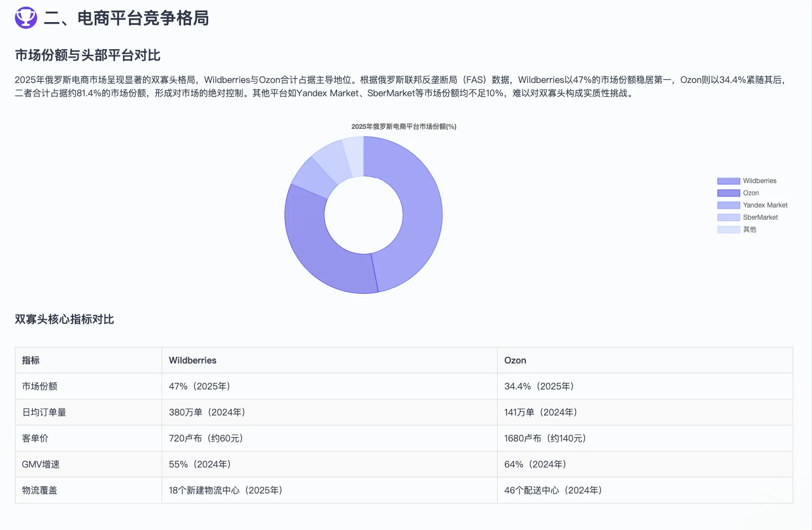Image resolution: width=812 pixels, height=530 pixels.
Task: Toggle the 其他 legend label
Action: pos(749,230)
